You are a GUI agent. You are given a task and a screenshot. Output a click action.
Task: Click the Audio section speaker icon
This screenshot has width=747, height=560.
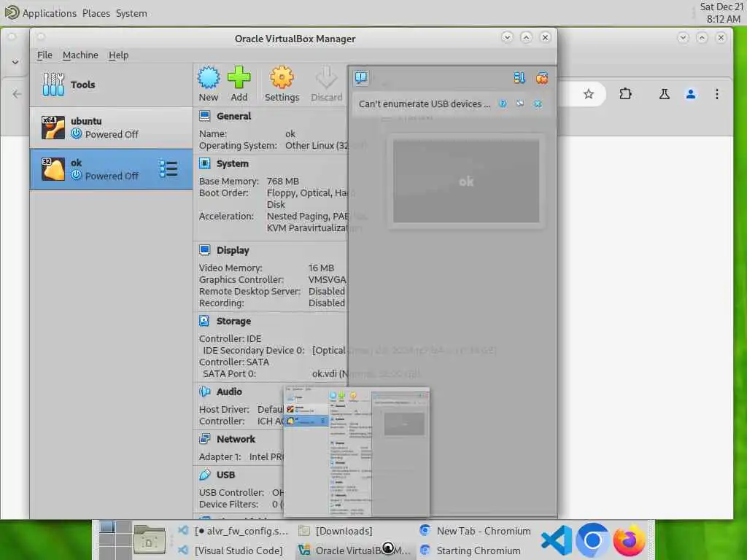tap(205, 392)
